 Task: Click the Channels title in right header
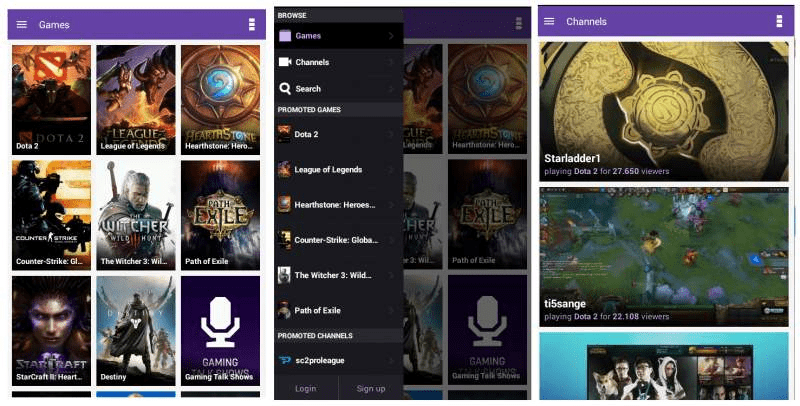click(x=586, y=21)
